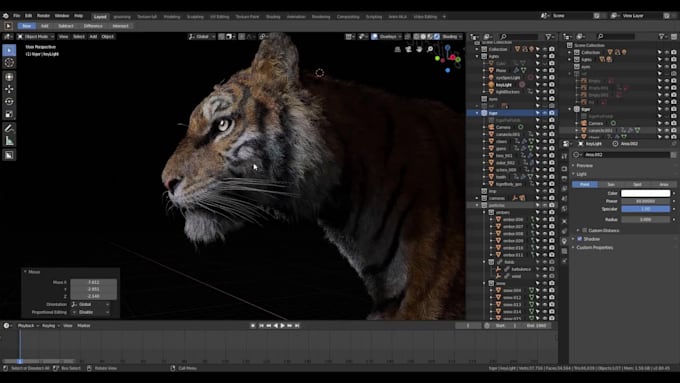
Task: Open light Object Data properties tab icon
Action: (564, 241)
